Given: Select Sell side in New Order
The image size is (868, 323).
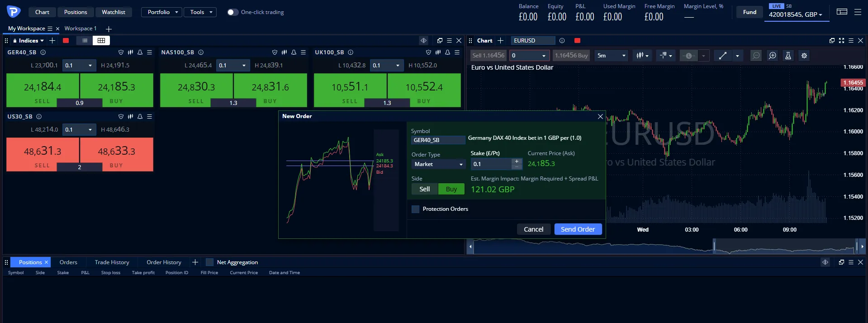Looking at the screenshot, I should (425, 189).
